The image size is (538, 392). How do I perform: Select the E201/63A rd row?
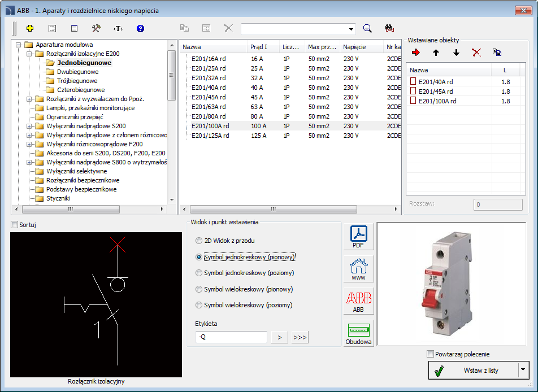[x=290, y=107]
